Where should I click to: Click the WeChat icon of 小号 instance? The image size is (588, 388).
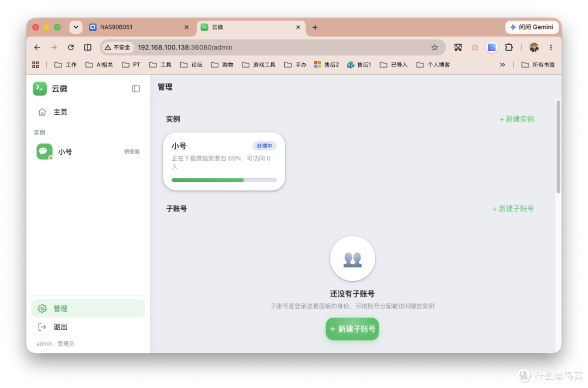click(x=44, y=151)
